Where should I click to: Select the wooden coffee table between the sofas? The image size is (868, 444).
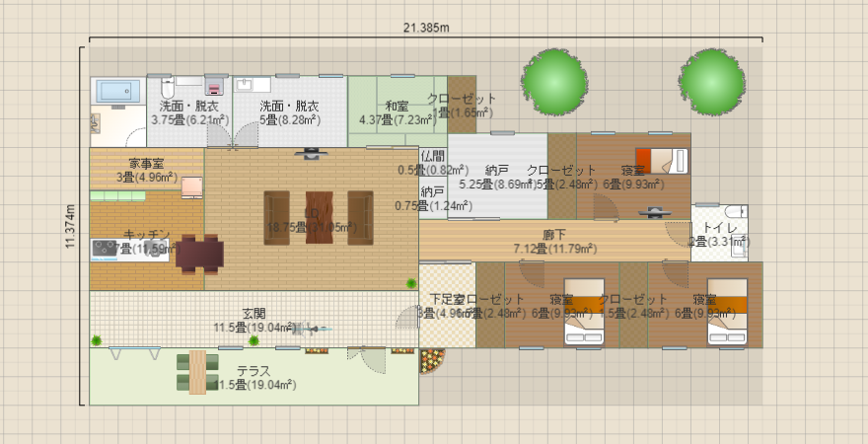[x=319, y=218]
